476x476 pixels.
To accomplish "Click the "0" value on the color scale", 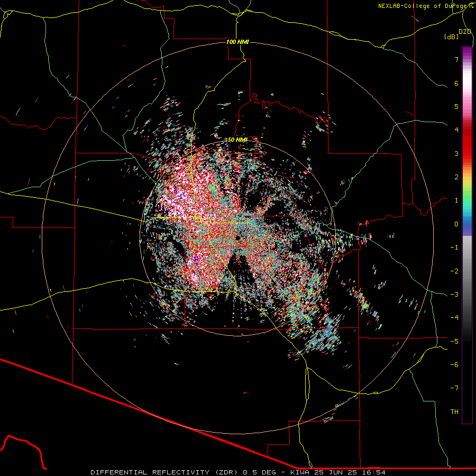I will click(456, 224).
